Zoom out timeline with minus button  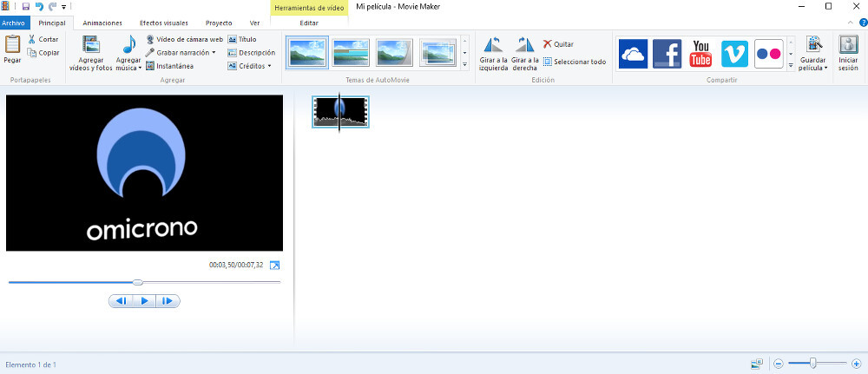tap(779, 364)
